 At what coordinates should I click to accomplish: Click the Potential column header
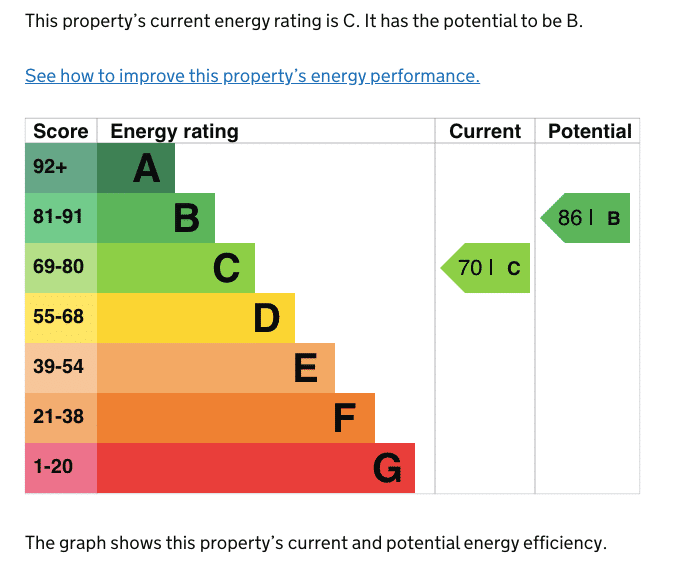[x=588, y=131]
